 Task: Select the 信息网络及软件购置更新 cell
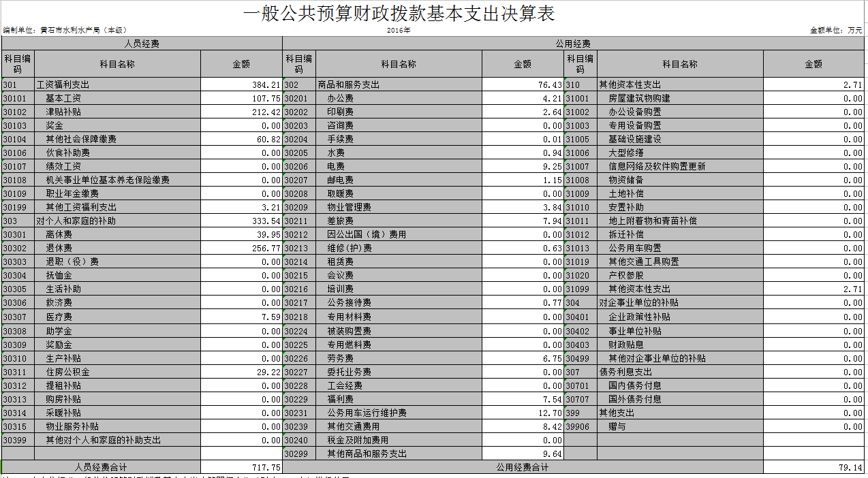(x=680, y=167)
